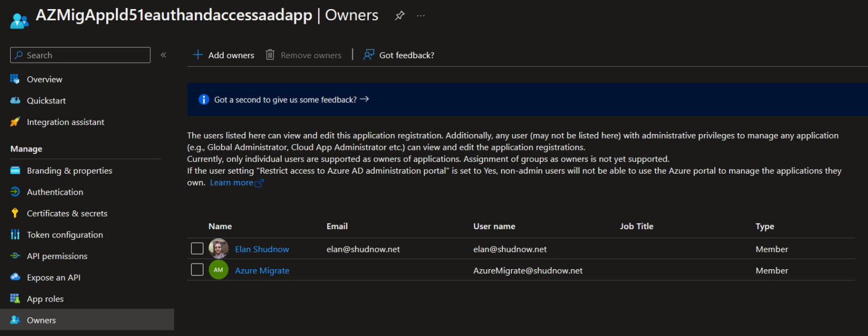Click the Job Title column header
This screenshot has height=336, width=868.
pos(636,226)
